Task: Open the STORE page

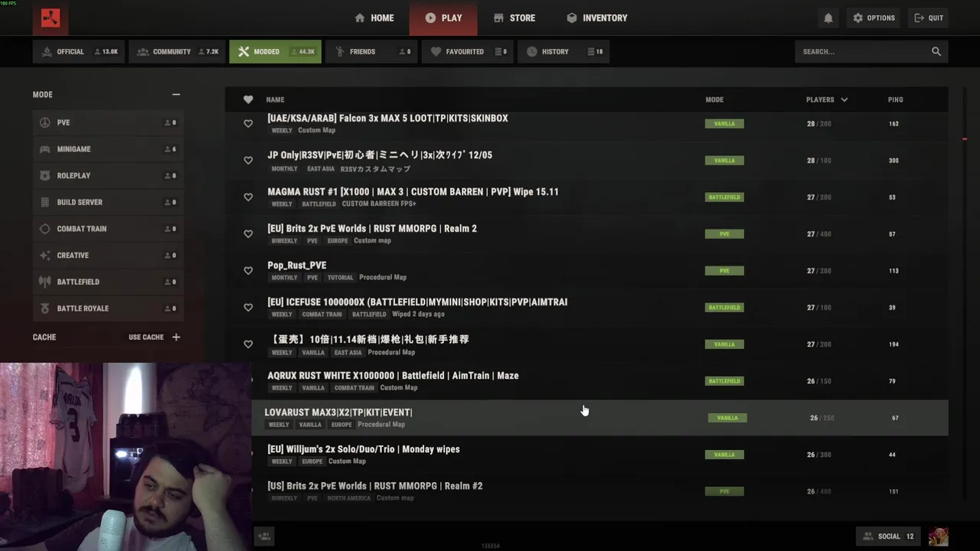Action: pyautogui.click(x=514, y=18)
